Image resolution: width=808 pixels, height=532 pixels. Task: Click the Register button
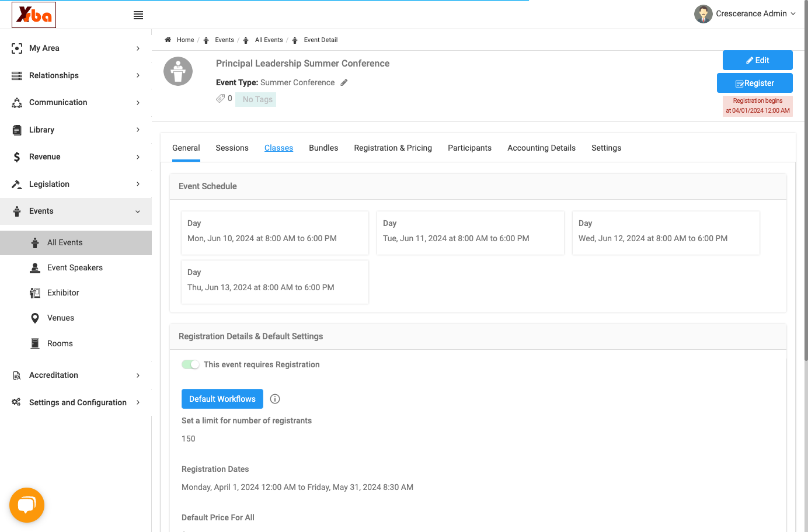pyautogui.click(x=754, y=83)
